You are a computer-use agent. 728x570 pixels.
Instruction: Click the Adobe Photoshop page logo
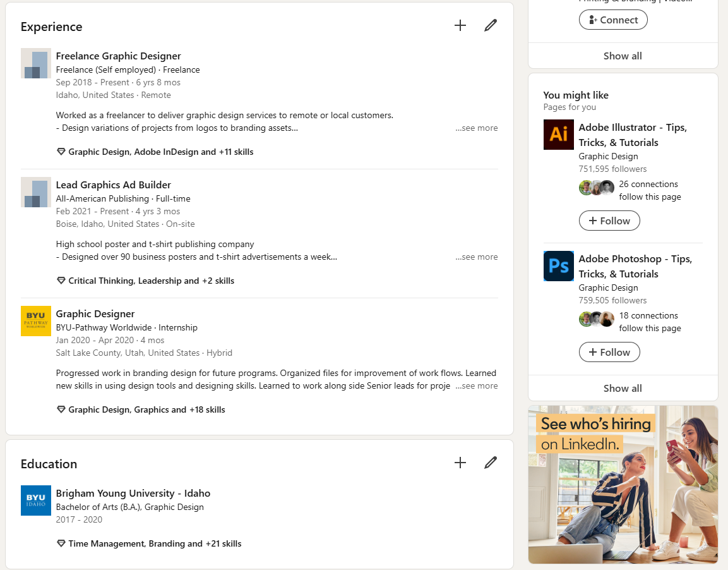click(x=559, y=266)
